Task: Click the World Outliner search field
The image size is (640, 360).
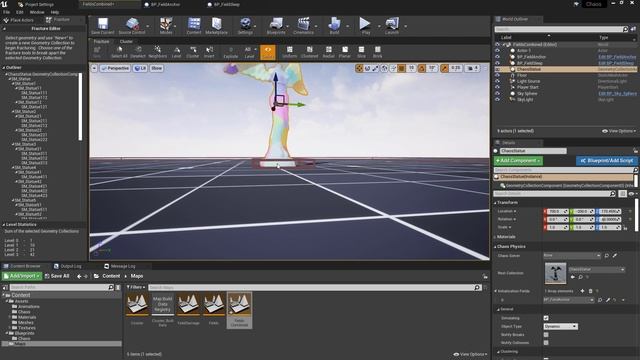Action: pyautogui.click(x=561, y=29)
